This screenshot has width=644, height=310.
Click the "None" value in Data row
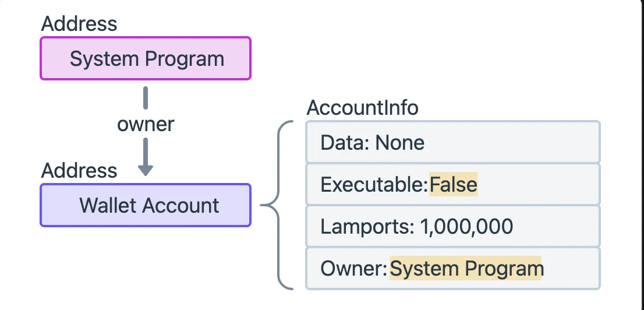click(399, 142)
